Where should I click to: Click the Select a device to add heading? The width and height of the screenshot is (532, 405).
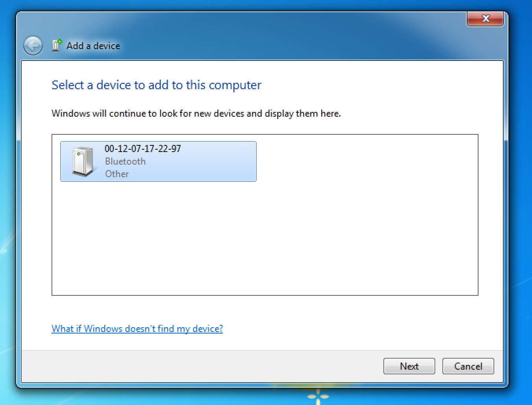(156, 85)
